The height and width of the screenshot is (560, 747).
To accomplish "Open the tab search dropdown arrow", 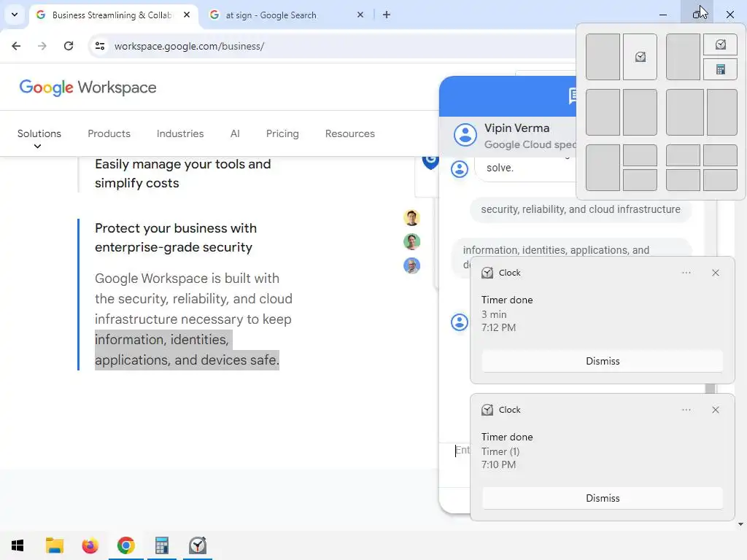I will click(x=15, y=15).
